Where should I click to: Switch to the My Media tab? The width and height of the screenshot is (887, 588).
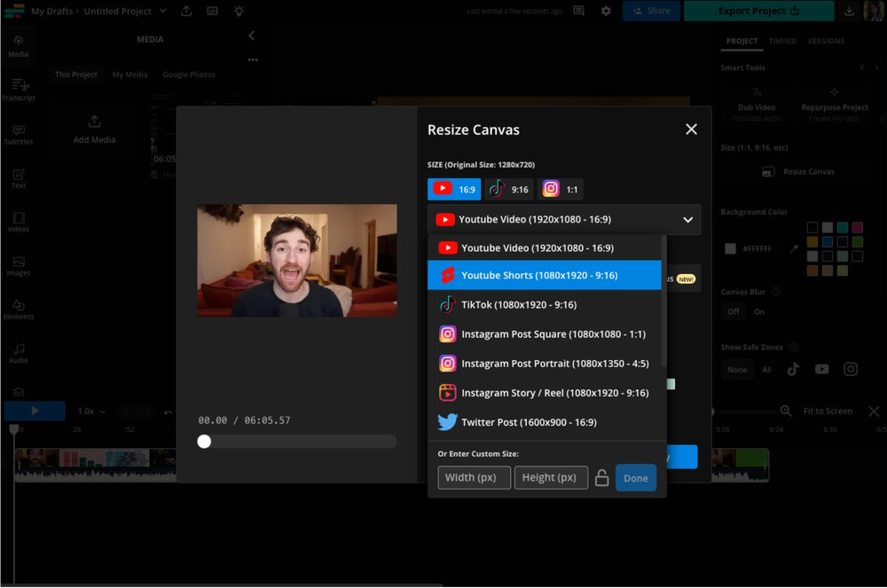[x=130, y=74]
